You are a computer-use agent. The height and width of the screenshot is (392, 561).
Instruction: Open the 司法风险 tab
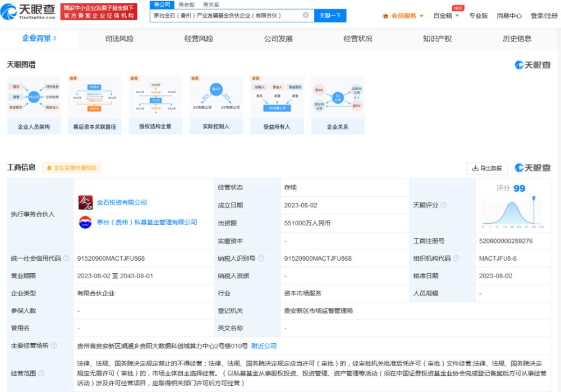[119, 39]
